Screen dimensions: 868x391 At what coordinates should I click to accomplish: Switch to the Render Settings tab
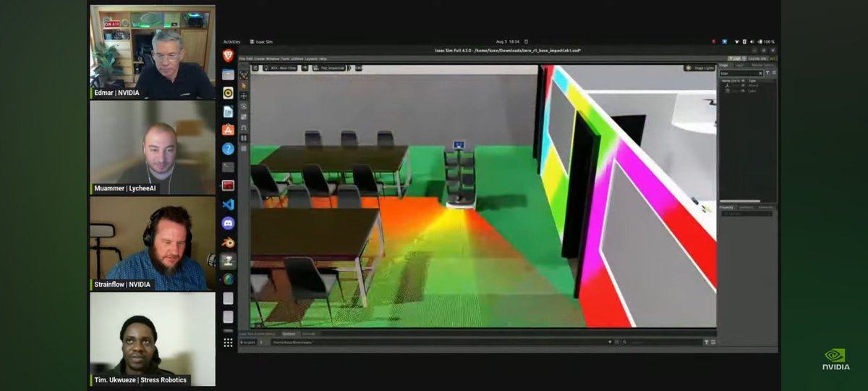(x=762, y=65)
